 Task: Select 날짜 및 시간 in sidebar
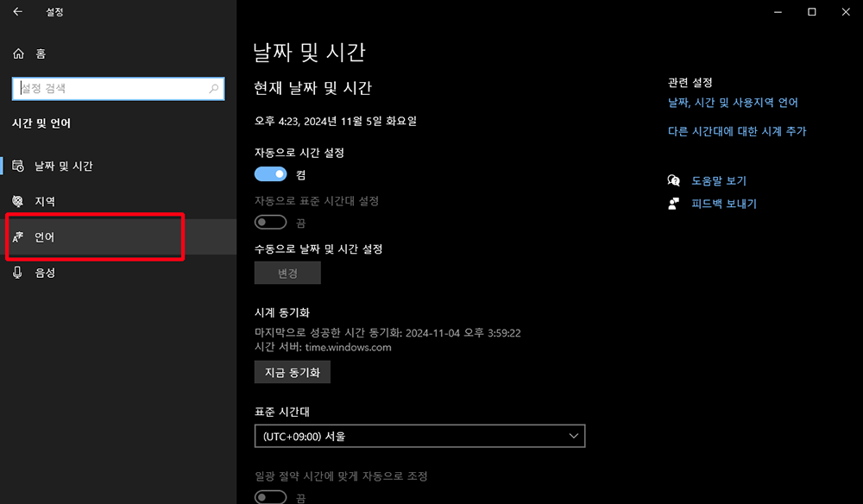tap(118, 166)
